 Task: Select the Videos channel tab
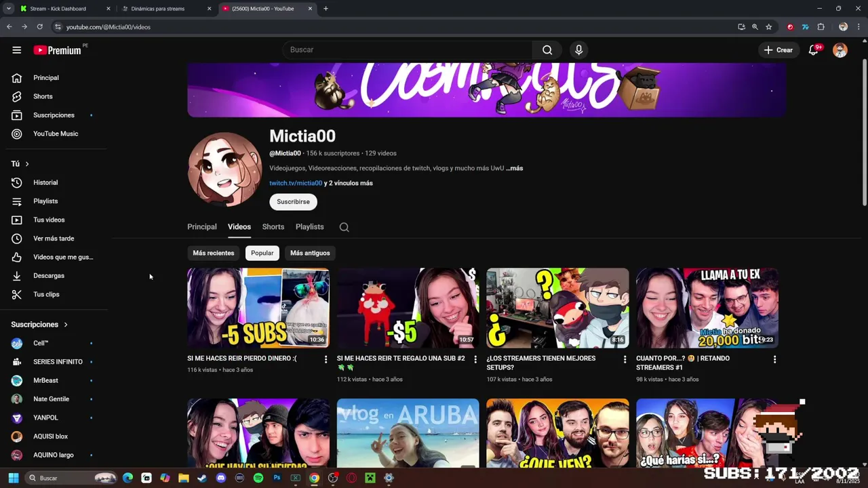tap(239, 227)
